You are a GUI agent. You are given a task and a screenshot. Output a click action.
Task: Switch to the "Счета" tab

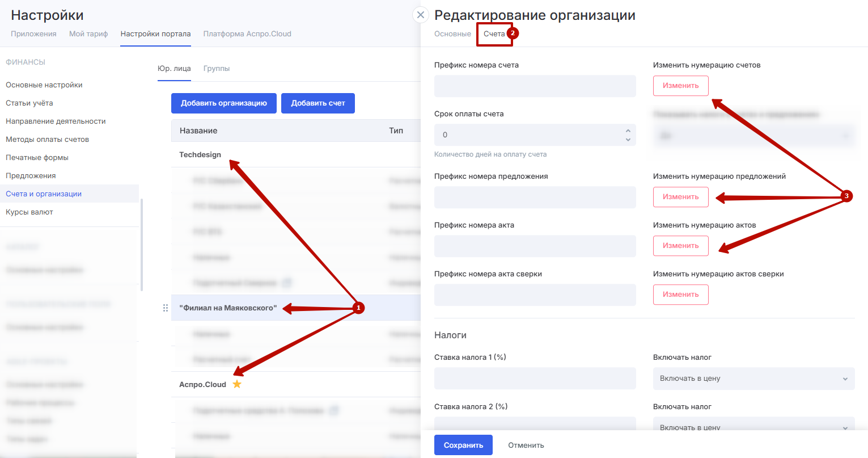(x=494, y=34)
